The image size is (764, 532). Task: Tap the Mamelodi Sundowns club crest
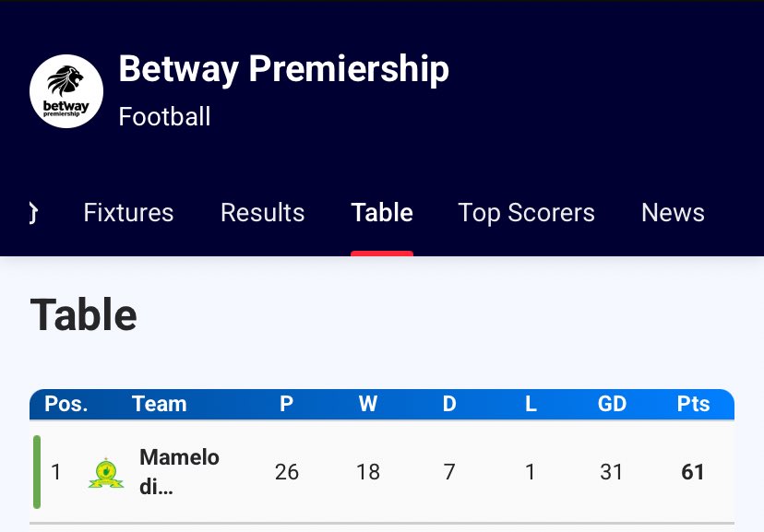point(106,473)
